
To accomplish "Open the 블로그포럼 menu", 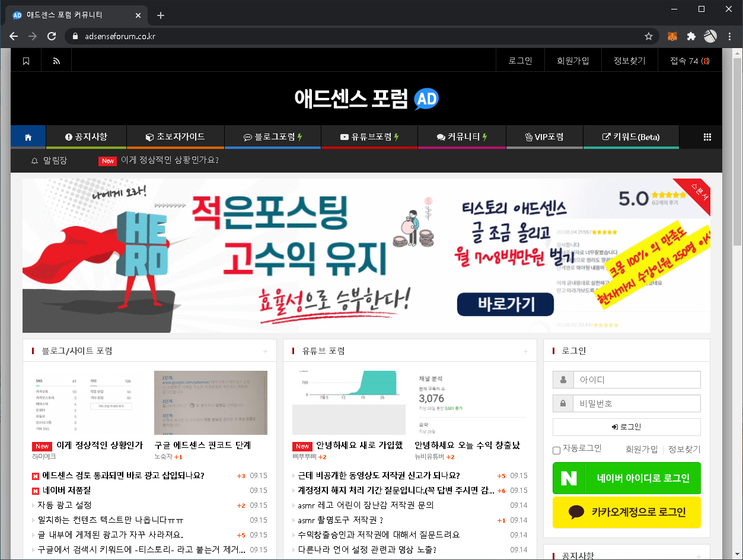I will 273,137.
